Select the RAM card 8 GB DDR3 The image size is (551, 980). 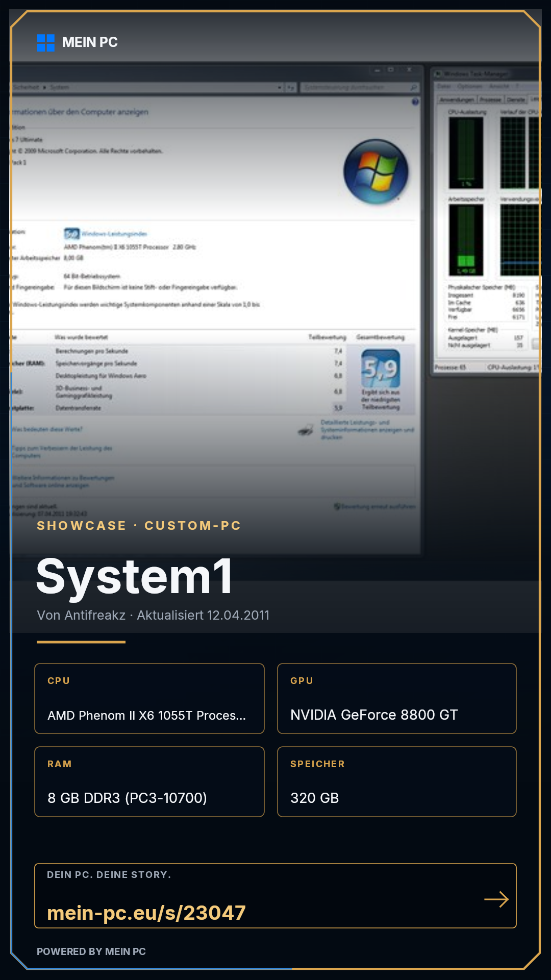[x=149, y=781]
